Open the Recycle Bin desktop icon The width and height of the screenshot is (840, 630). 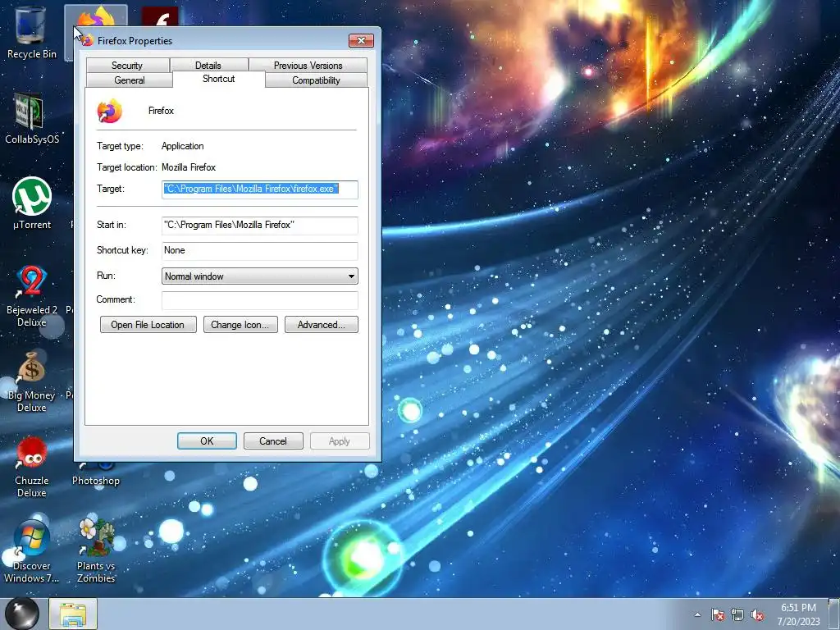(x=31, y=32)
